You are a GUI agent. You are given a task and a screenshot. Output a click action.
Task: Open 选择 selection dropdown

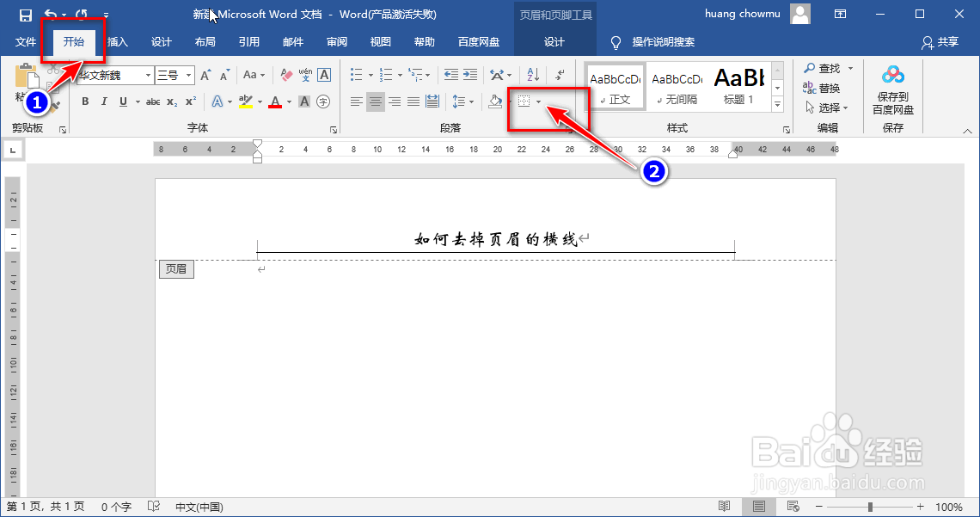click(x=826, y=108)
